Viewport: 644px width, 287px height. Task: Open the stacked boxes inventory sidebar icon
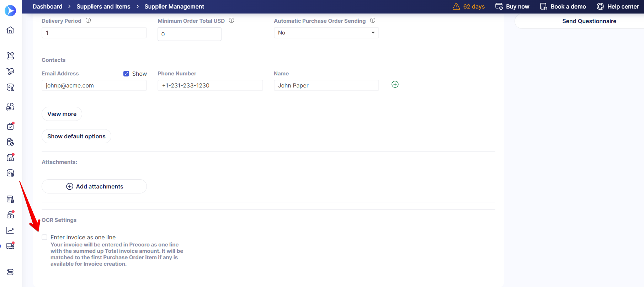click(10, 215)
